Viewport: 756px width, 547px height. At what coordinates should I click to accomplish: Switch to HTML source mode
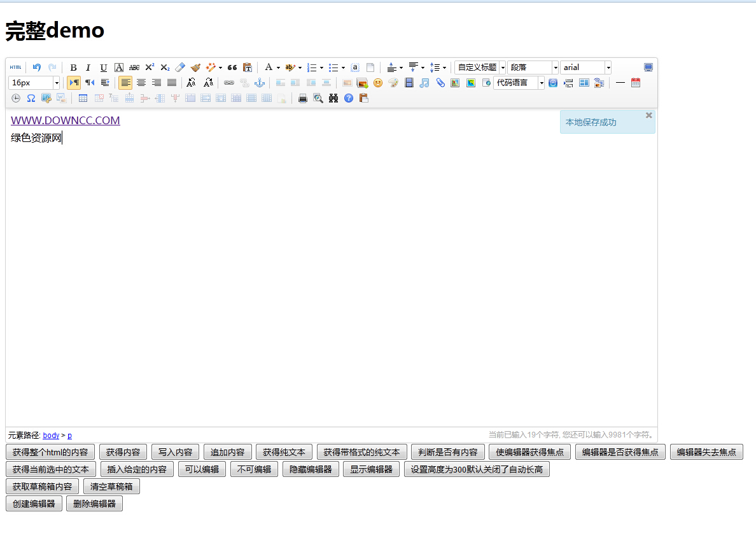tap(15, 67)
